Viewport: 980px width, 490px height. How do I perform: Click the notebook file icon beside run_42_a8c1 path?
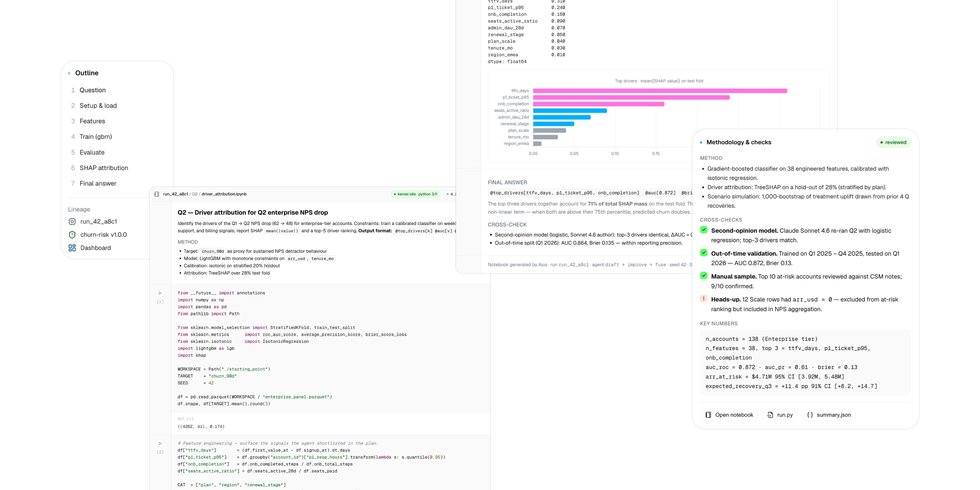pos(157,194)
